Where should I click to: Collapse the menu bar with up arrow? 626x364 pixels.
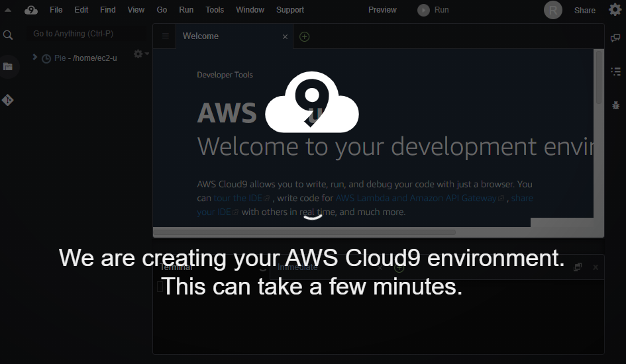[x=7, y=11]
